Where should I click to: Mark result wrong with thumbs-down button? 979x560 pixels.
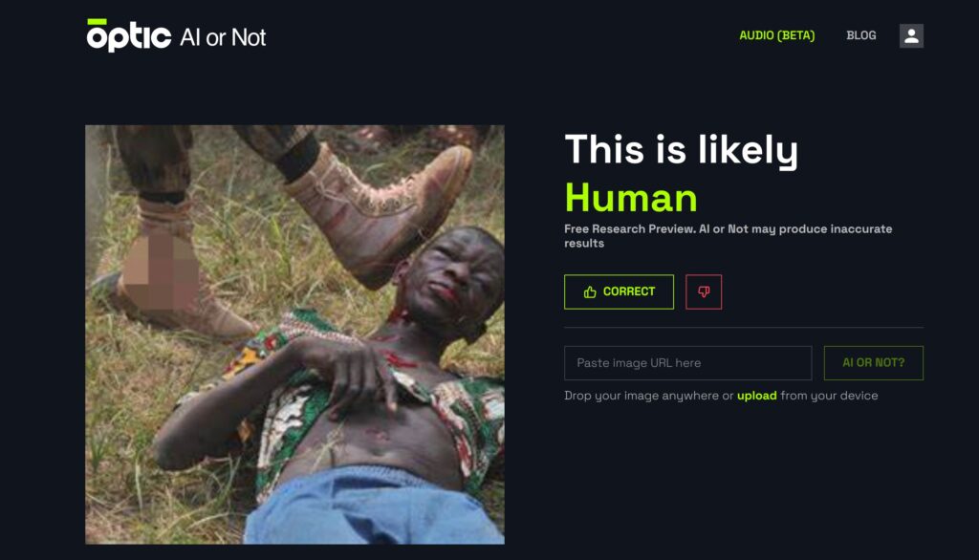704,291
